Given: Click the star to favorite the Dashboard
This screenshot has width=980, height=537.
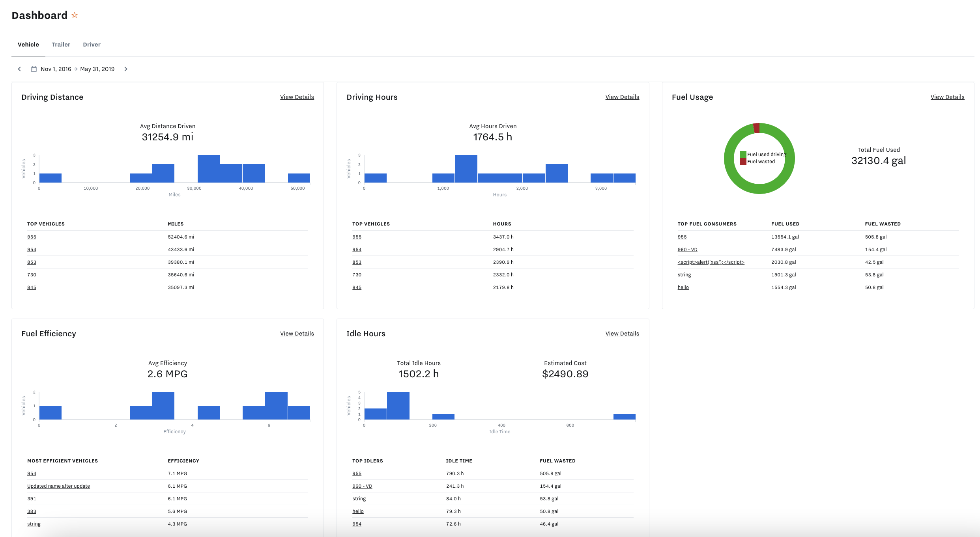Looking at the screenshot, I should pos(75,15).
